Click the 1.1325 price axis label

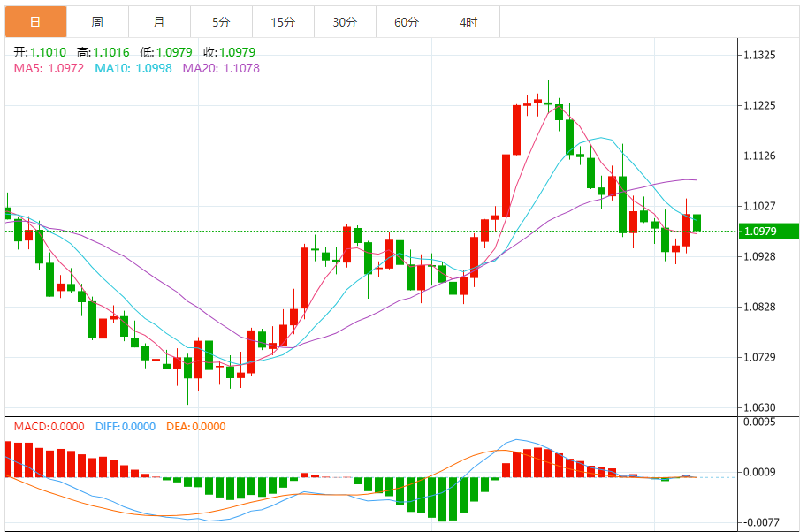[x=759, y=55]
